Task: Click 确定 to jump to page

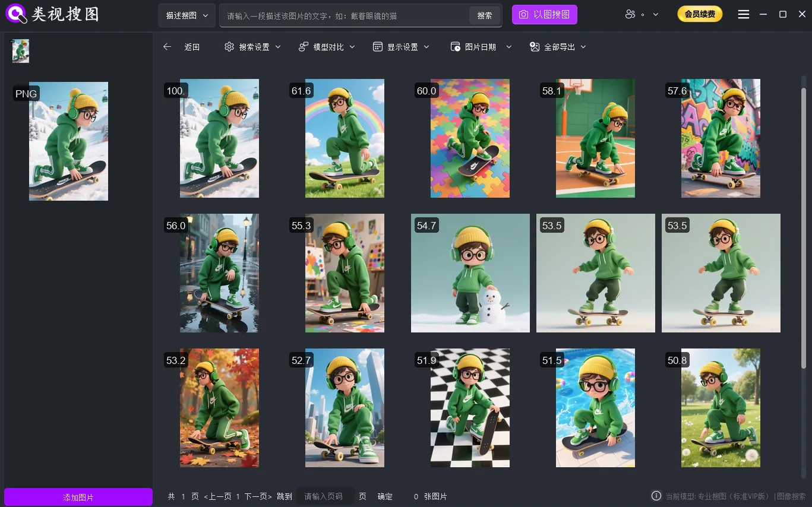Action: (385, 496)
